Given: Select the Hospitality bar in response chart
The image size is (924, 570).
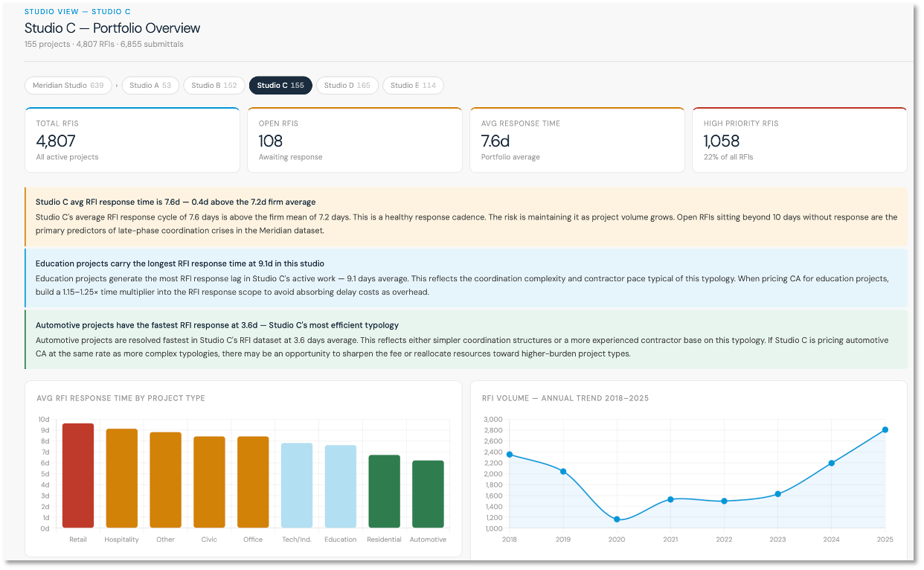Looking at the screenshot, I should point(122,478).
